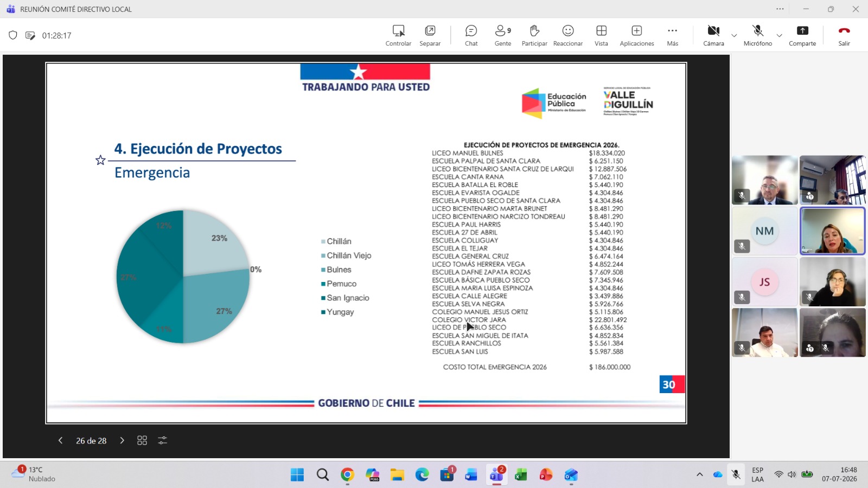The width and height of the screenshot is (868, 488).
Task: Expand microphone options dropdown arrow
Action: [780, 36]
